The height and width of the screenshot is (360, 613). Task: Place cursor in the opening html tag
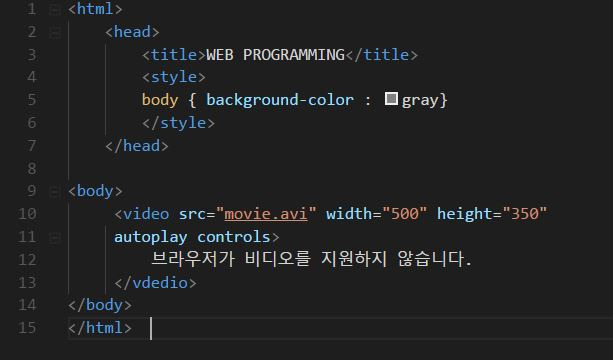95,9
